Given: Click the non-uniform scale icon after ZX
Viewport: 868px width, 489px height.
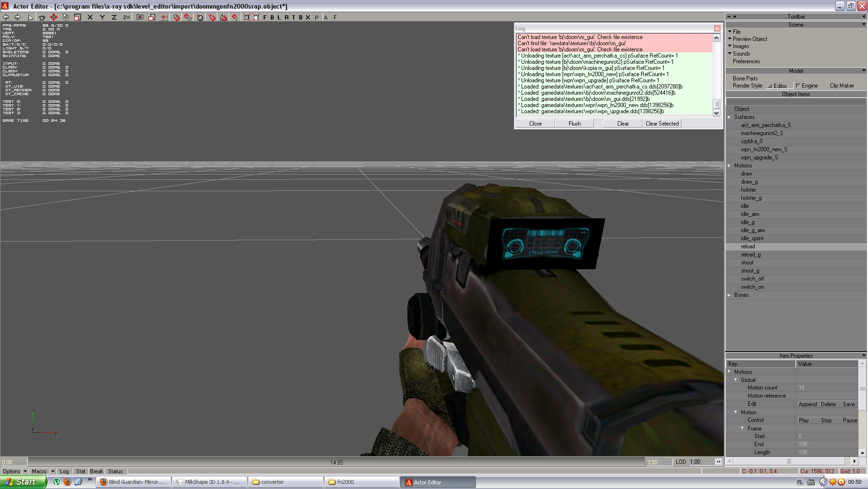Looking at the screenshot, I should tap(140, 17).
